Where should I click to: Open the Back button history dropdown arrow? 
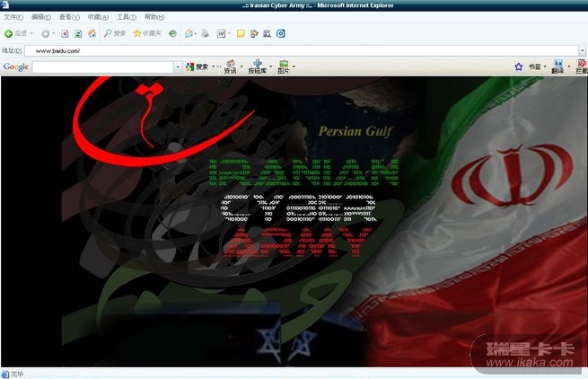pos(31,33)
